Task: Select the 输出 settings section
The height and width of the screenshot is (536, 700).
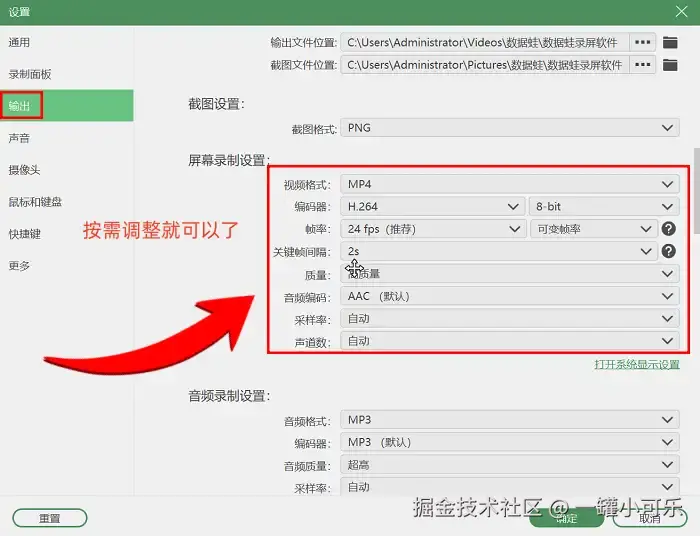Action: (x=67, y=106)
